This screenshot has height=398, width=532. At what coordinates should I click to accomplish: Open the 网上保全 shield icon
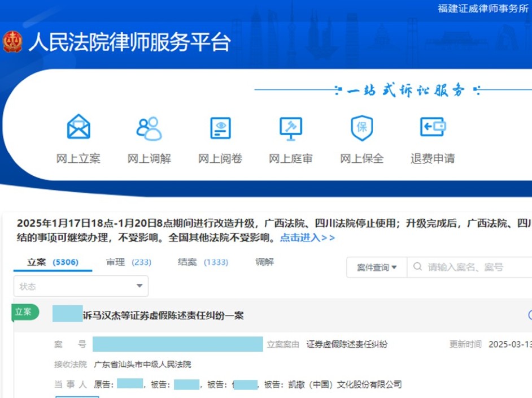361,128
